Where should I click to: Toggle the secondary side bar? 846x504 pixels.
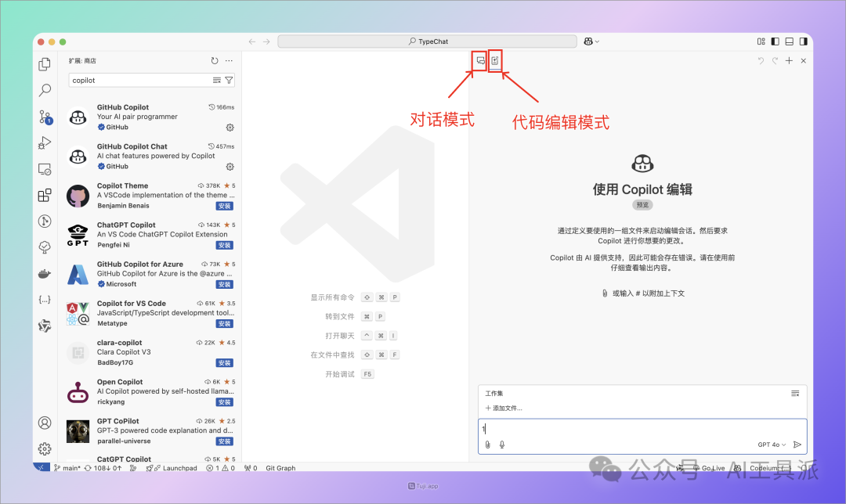click(804, 41)
